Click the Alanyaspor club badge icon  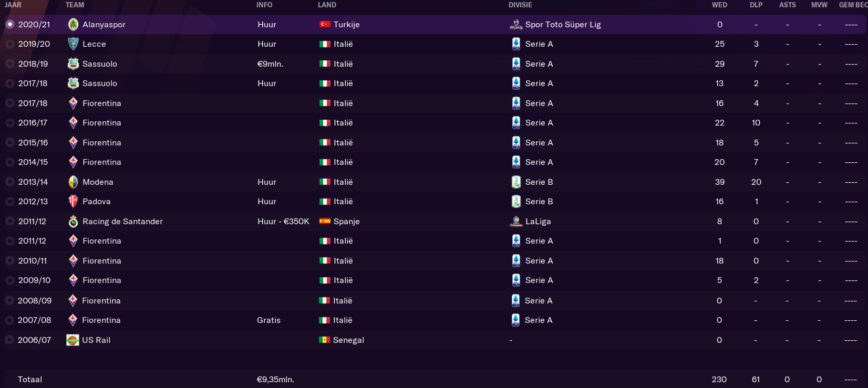(73, 24)
